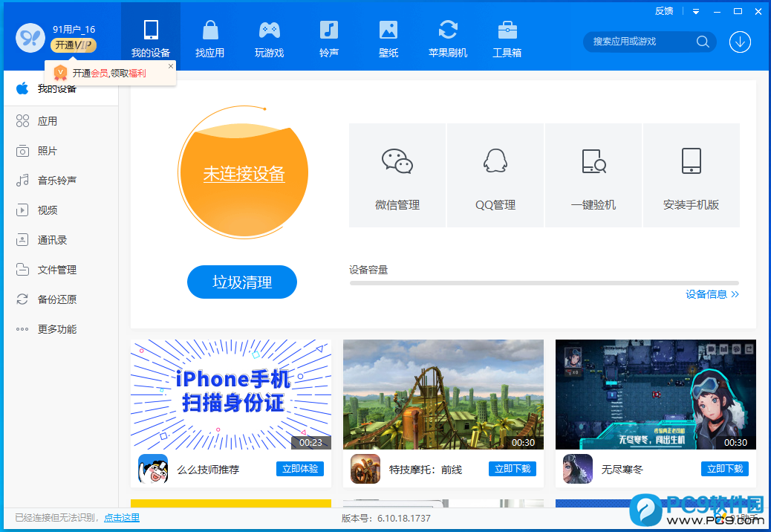
Task: Play the 特技摩托 roller coaster video thumbnail
Action: [x=443, y=395]
